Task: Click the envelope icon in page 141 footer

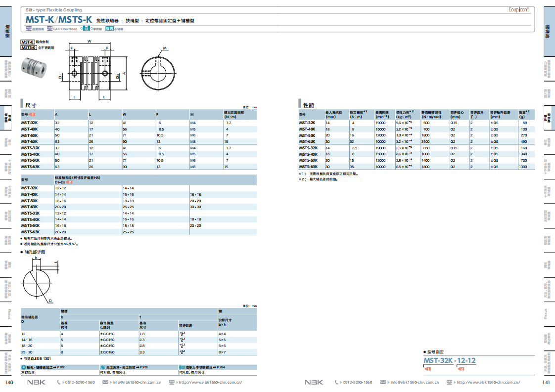Action: 383,383
